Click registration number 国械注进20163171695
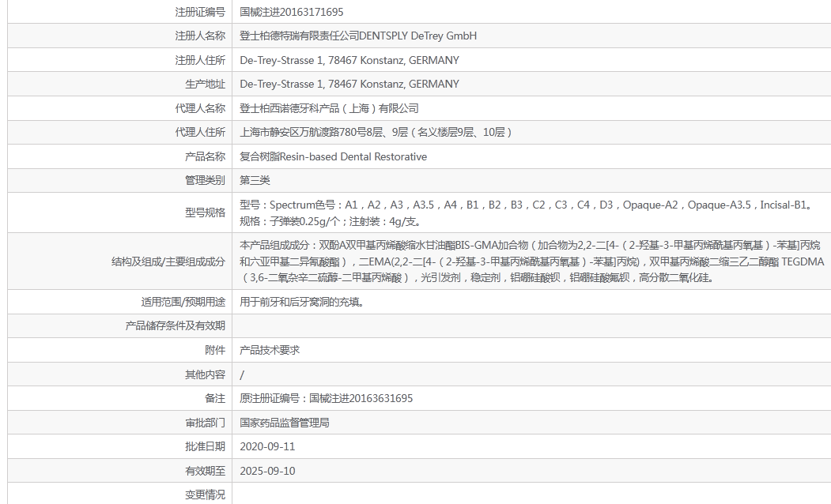Screen dimensions: 831x504 pos(292,12)
